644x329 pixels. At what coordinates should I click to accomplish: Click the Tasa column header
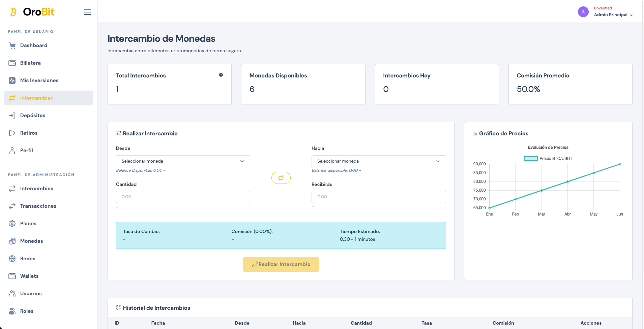coord(427,323)
